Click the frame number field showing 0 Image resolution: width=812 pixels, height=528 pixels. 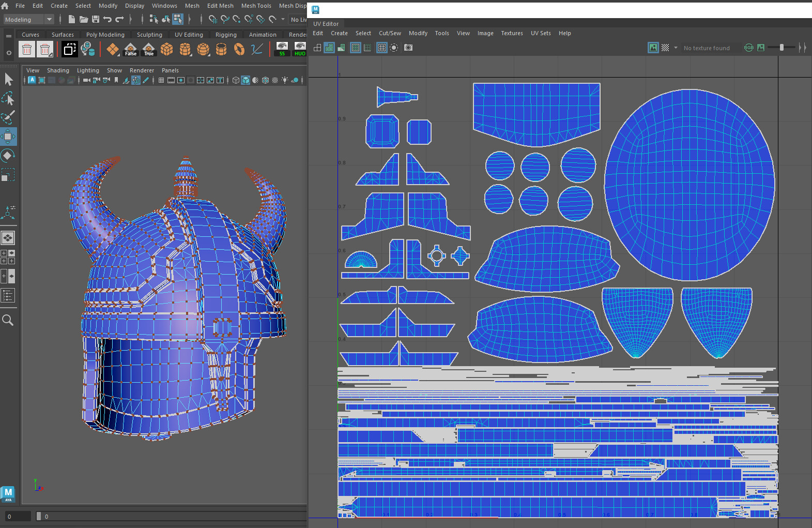coord(18,516)
